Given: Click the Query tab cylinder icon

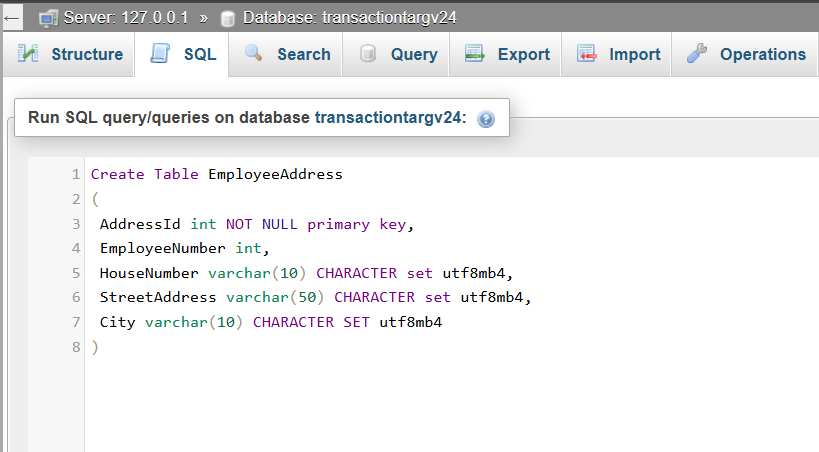Looking at the screenshot, I should coord(368,53).
